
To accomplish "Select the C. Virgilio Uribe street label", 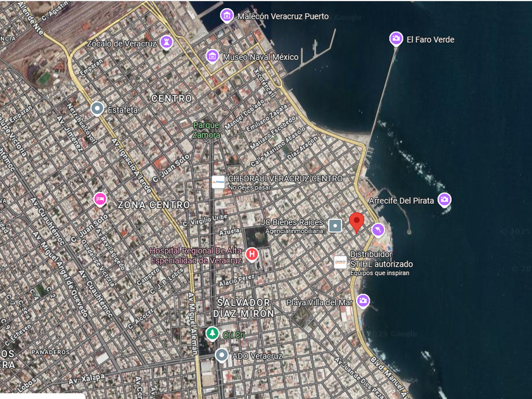I will 205,220.
